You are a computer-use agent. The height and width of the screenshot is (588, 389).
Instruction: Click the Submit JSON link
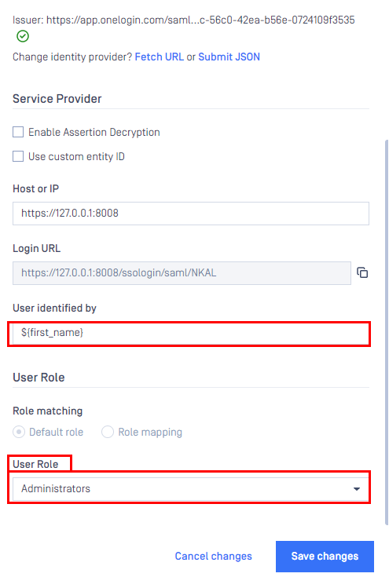(229, 57)
